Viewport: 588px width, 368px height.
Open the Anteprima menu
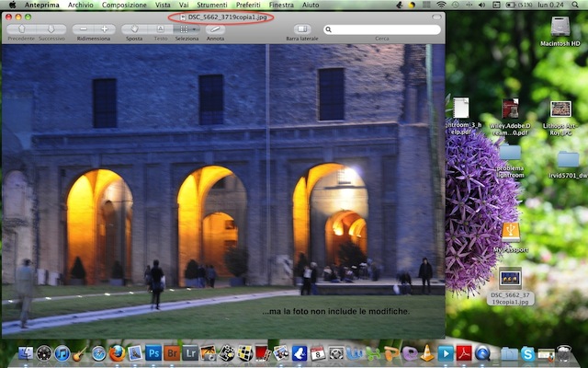(x=41, y=5)
